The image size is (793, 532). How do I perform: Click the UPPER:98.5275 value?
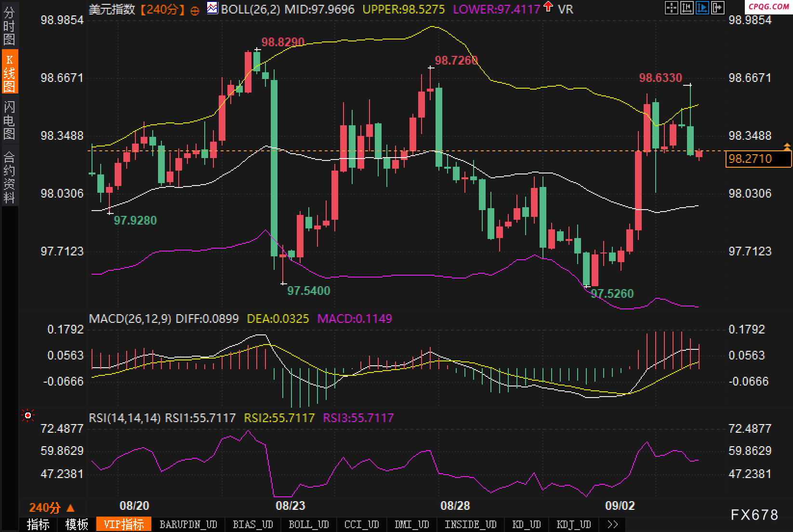click(404, 9)
